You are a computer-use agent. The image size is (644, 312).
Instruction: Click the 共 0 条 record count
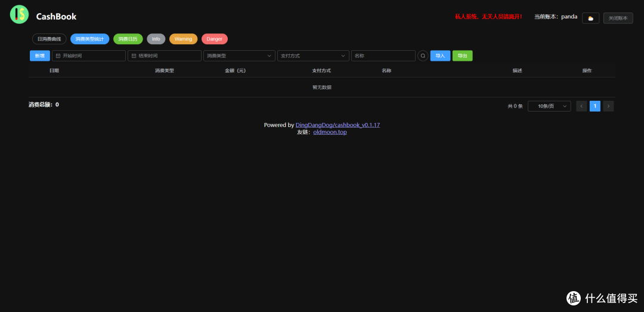515,106
